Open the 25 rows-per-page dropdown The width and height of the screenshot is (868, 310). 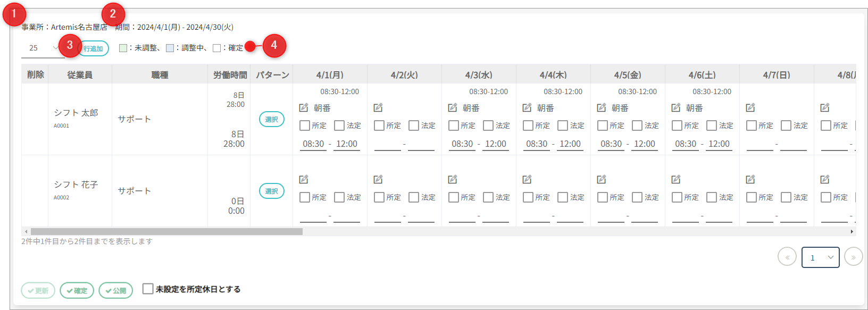click(x=41, y=48)
